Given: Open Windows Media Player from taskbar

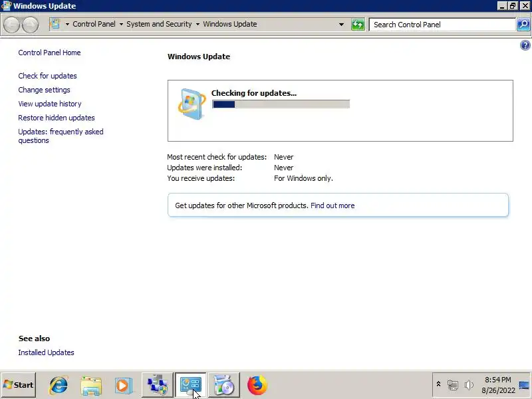Looking at the screenshot, I should point(123,386).
